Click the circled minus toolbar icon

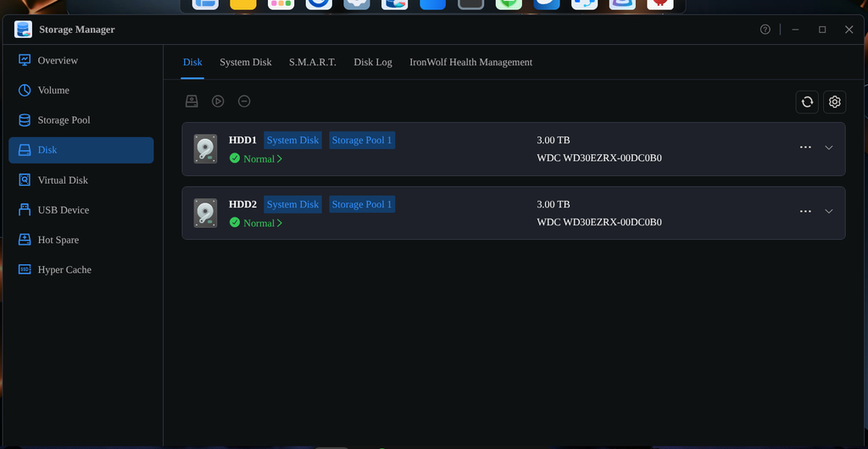[244, 101]
